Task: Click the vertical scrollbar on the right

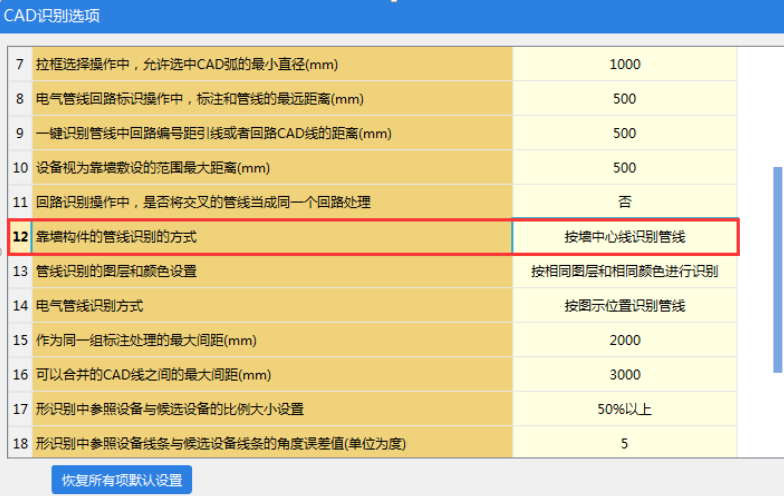Action: [x=777, y=260]
